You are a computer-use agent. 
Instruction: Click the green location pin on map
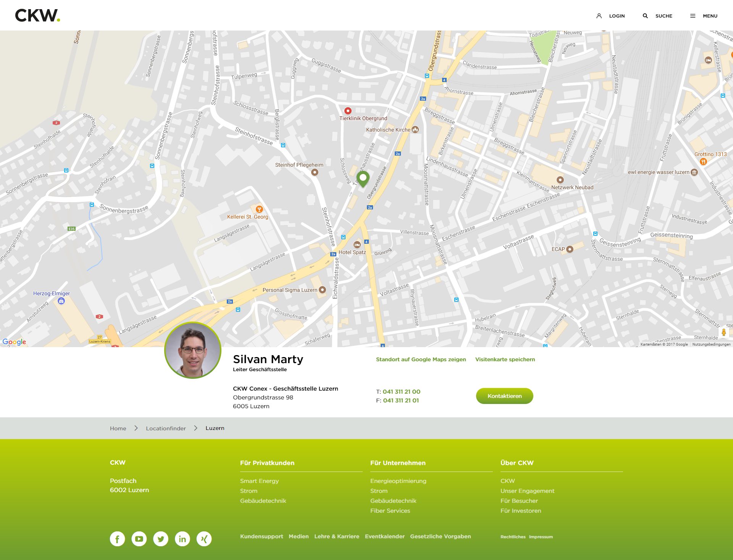point(363,178)
